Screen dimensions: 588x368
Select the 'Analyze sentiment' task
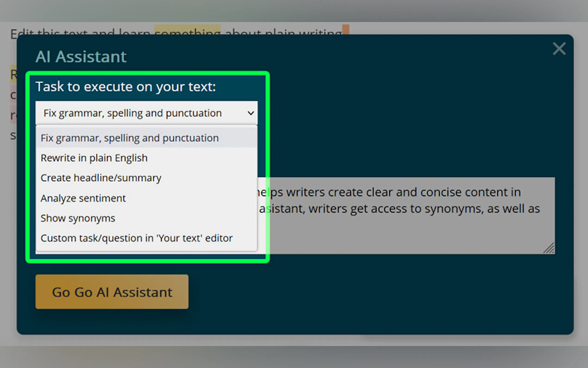[83, 198]
